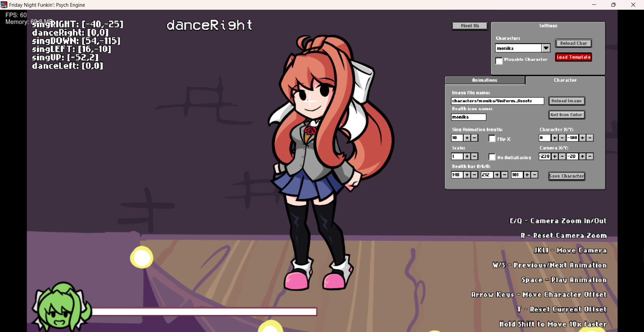644x332 pixels.
Task: Increase Camera X value with plus
Action: tap(555, 156)
